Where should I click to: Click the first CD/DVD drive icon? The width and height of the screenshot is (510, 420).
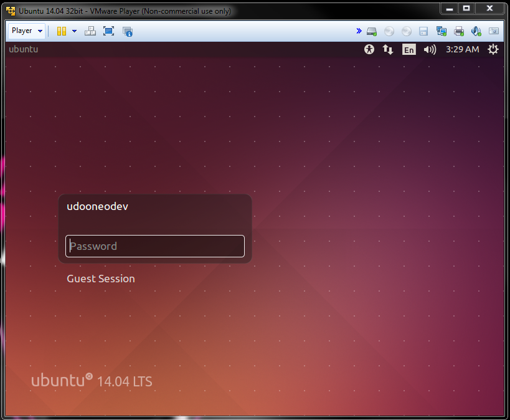(389, 31)
